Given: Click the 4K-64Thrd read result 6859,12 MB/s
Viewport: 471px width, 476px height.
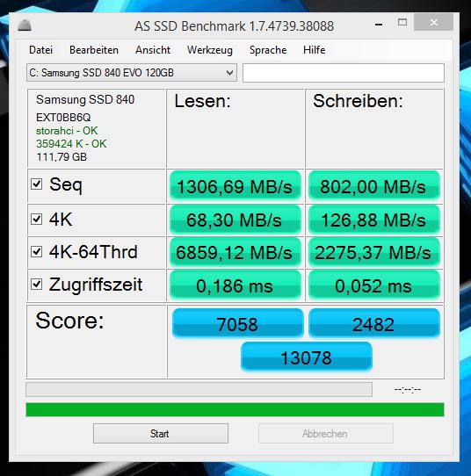Looking at the screenshot, I should [x=235, y=253].
